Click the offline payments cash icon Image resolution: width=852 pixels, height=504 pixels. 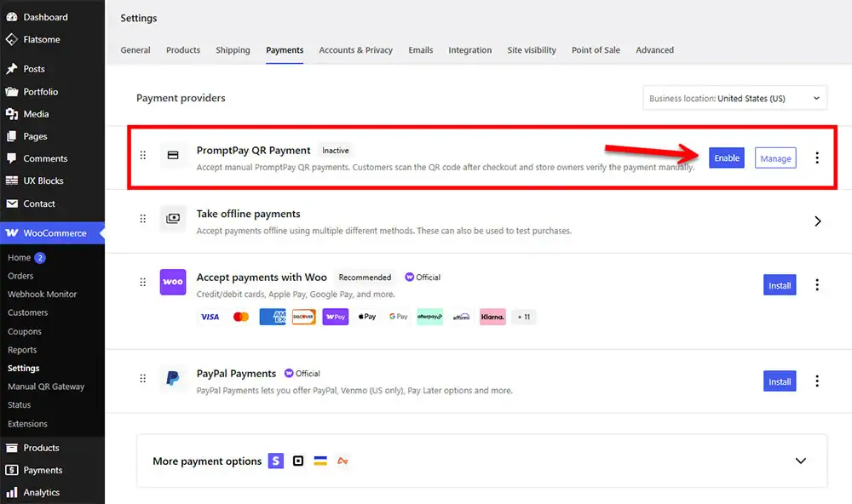coord(173,218)
